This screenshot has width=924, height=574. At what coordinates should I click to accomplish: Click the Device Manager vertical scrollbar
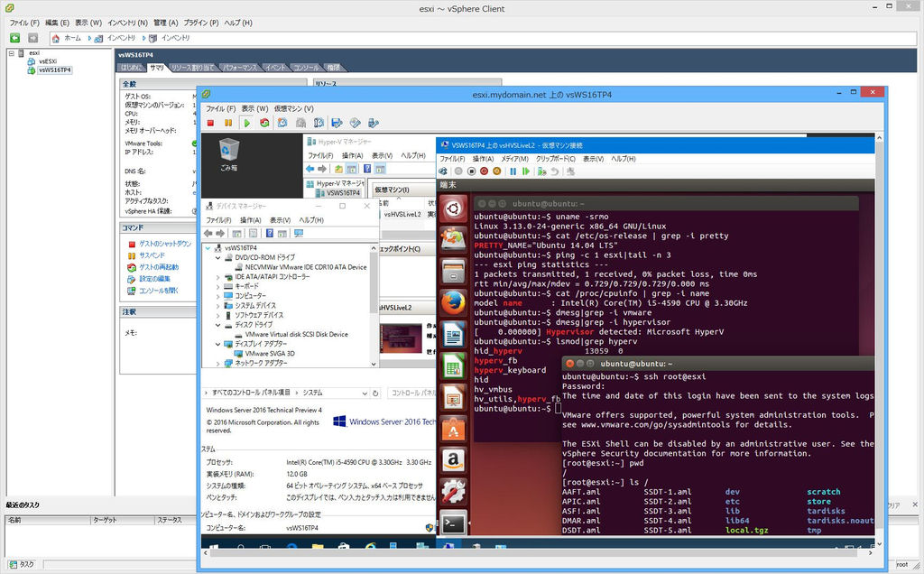coord(374,306)
